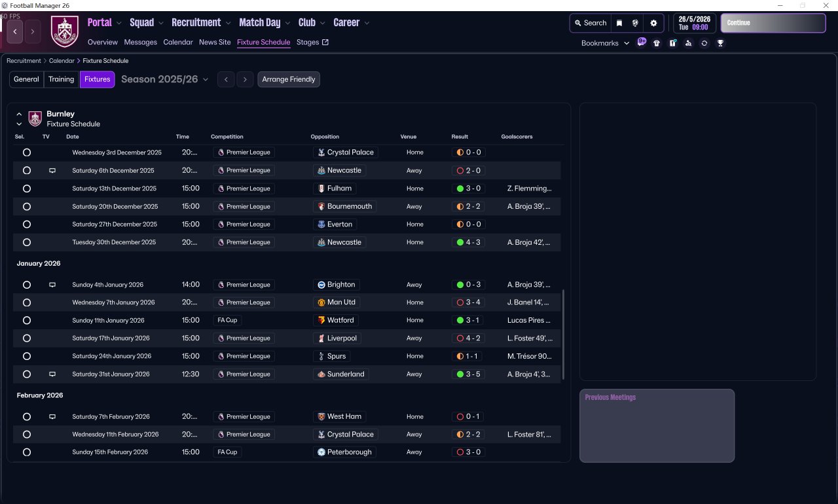Select the Crystal Palace 3rd December fixture radio
Image resolution: width=838 pixels, height=504 pixels.
point(27,153)
